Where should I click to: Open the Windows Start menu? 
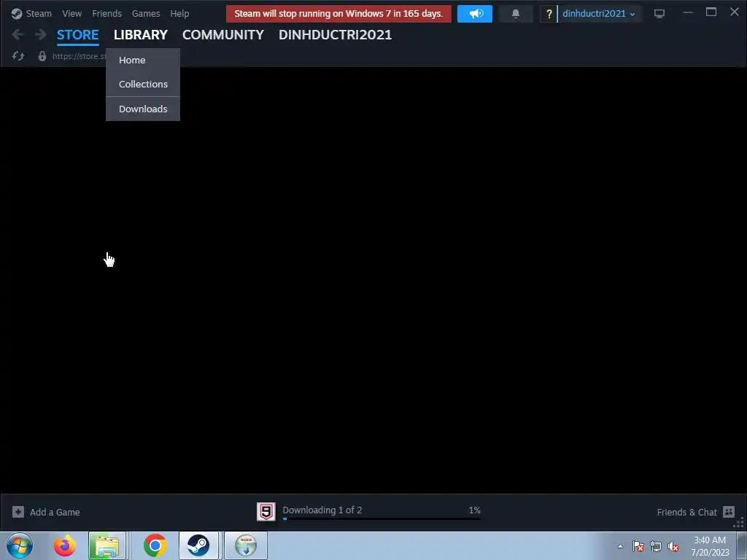(x=20, y=545)
